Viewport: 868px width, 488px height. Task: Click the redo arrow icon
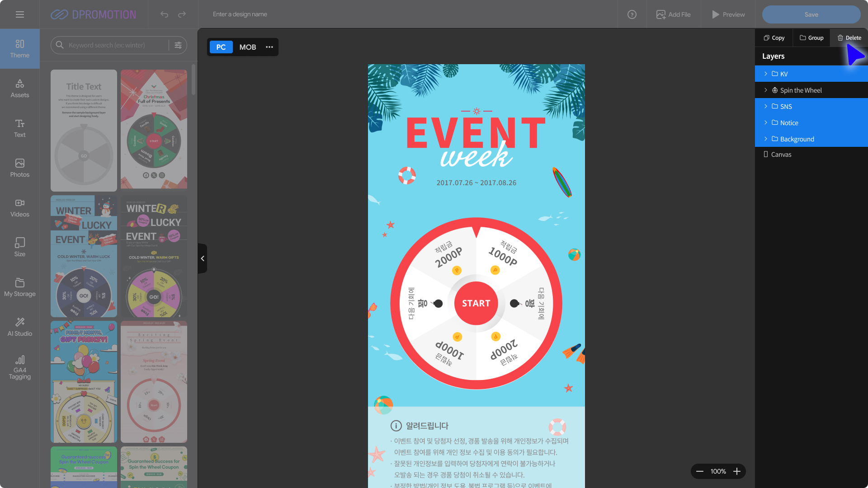182,14
